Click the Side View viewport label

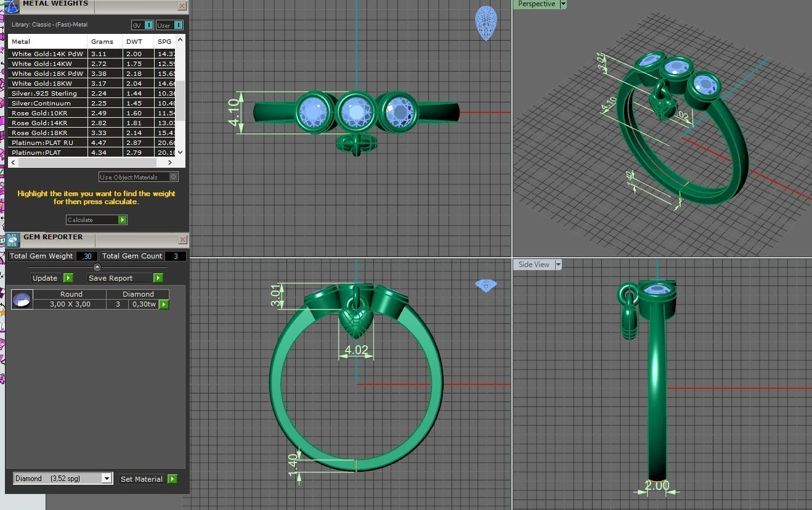(534, 265)
